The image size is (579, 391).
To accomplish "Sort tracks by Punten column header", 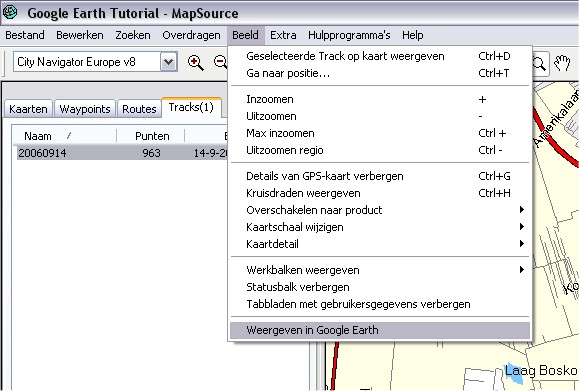I will 151,136.
